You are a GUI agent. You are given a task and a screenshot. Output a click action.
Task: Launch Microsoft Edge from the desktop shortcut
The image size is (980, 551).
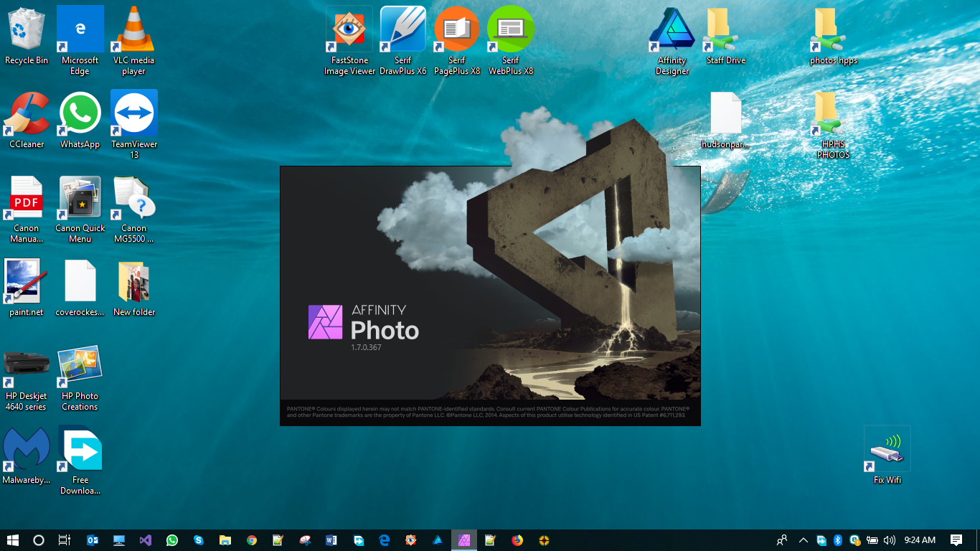pyautogui.click(x=80, y=40)
